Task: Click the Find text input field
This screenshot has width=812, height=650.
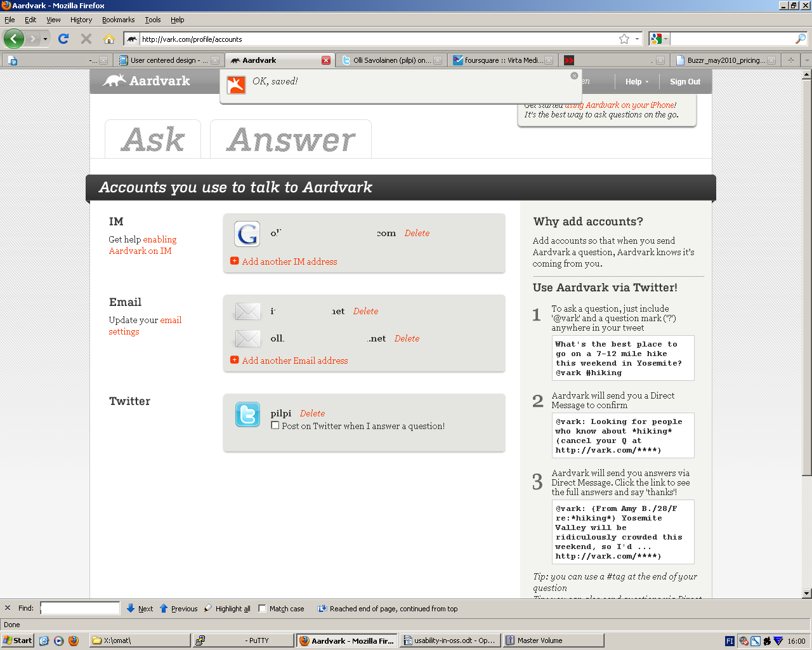Action: 80,608
